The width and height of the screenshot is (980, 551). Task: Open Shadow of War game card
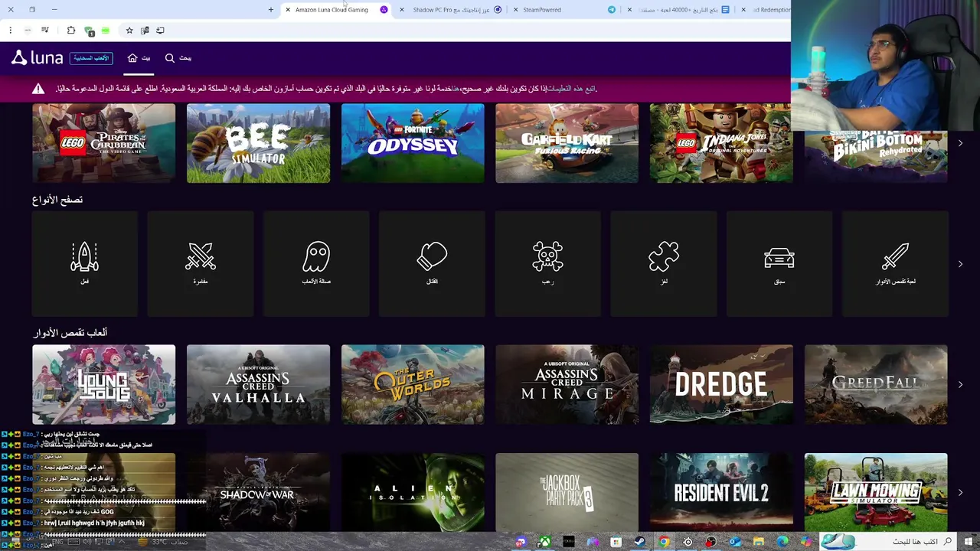coord(258,492)
